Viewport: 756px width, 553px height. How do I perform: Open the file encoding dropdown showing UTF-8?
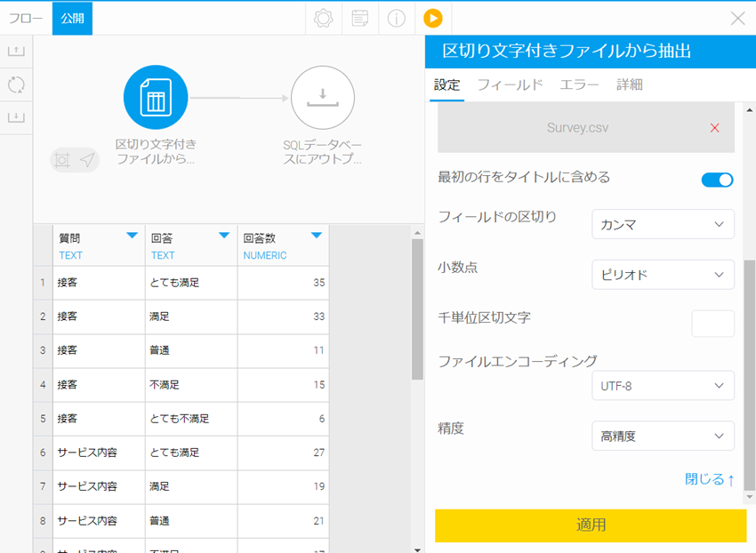663,386
